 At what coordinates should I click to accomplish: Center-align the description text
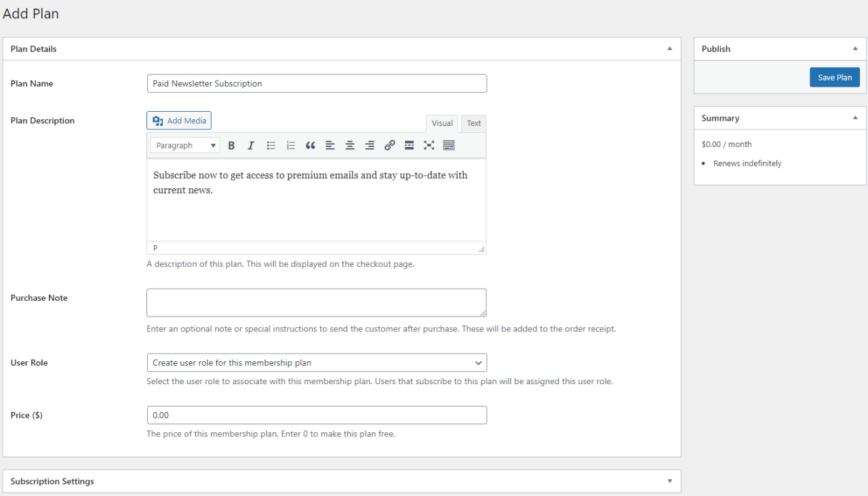coord(349,145)
